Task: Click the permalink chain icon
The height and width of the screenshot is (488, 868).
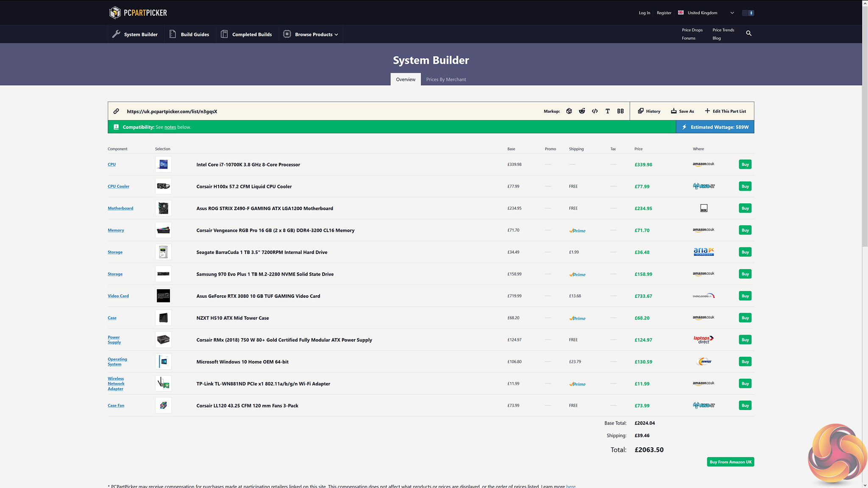Action: tap(116, 111)
